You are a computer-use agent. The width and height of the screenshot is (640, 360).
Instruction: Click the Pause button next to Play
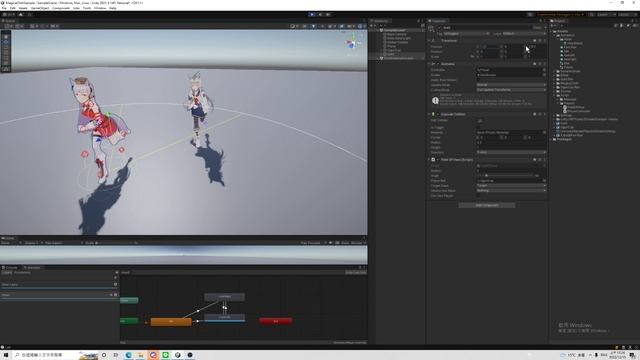(x=320, y=14)
